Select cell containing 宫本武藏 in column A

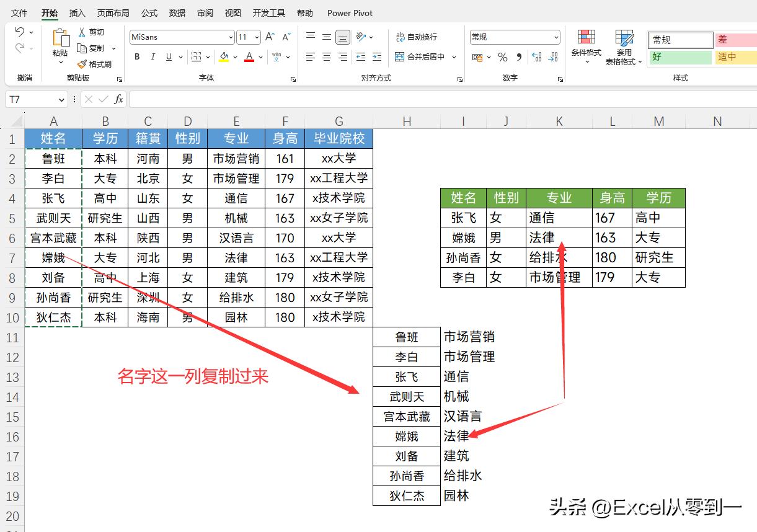tap(53, 237)
